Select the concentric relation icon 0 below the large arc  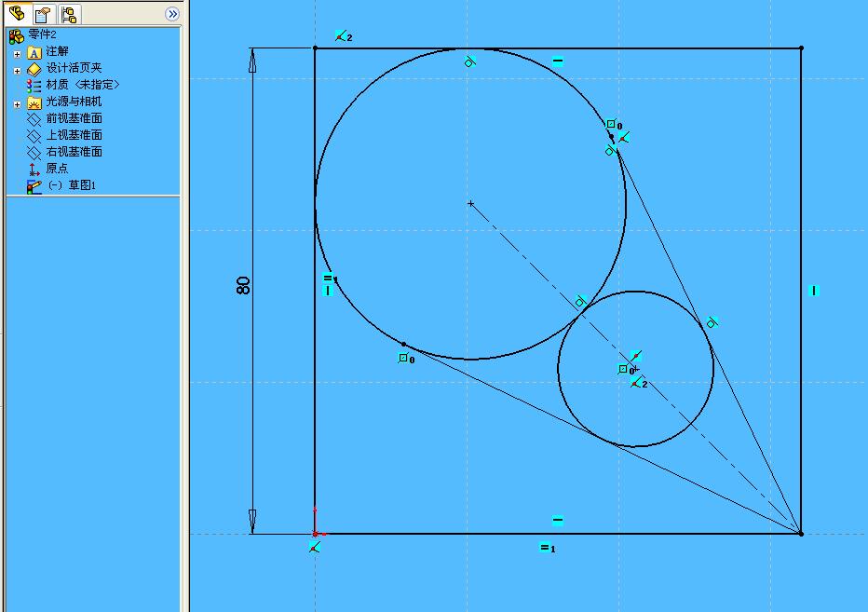tap(406, 359)
